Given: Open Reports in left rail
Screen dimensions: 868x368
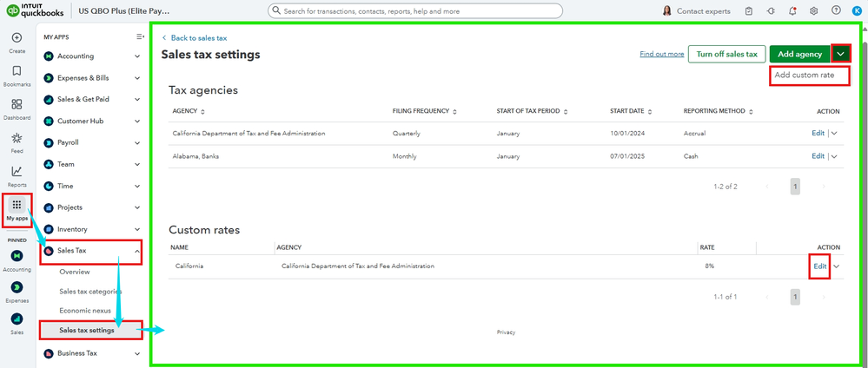Looking at the screenshot, I should pyautogui.click(x=17, y=172).
